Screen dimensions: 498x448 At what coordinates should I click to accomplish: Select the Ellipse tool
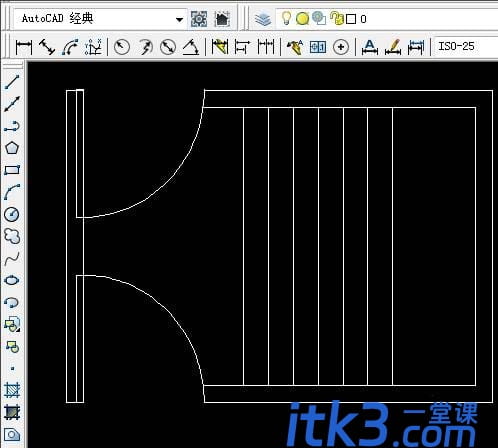point(12,280)
